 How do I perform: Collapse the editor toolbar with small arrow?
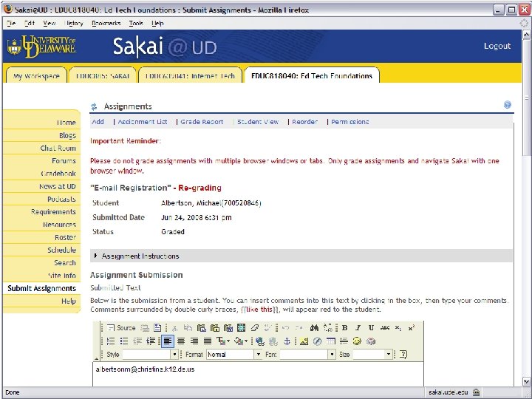pyautogui.click(x=96, y=358)
